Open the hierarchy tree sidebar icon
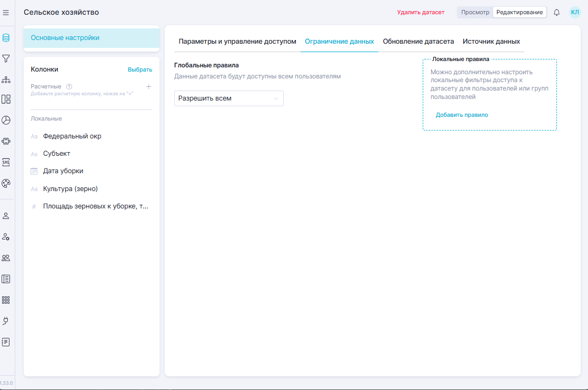 tap(6, 79)
